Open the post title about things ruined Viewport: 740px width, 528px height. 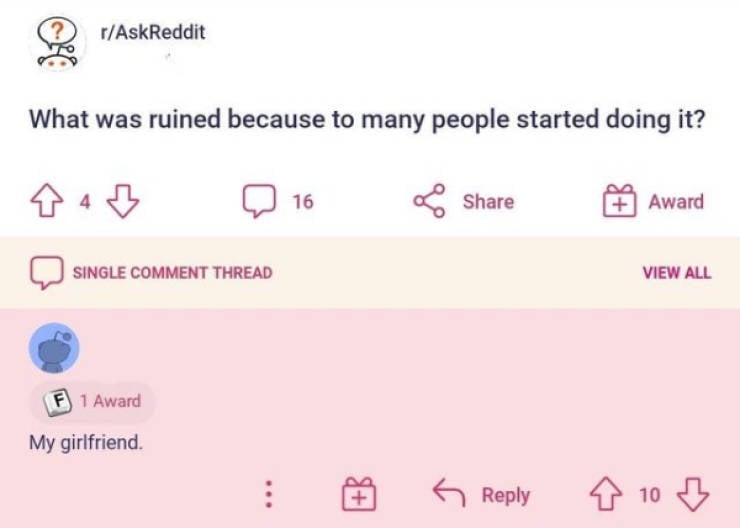[368, 119]
